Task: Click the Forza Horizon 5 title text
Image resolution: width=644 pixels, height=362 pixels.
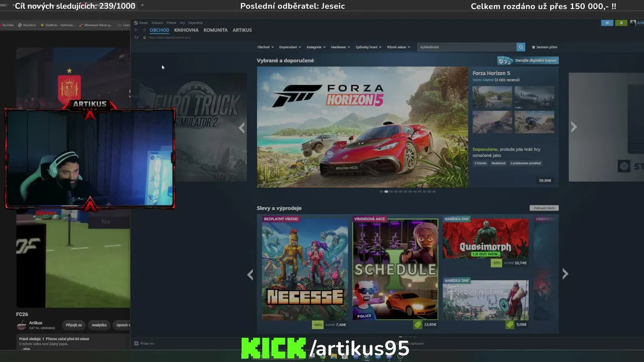Action: tap(491, 73)
